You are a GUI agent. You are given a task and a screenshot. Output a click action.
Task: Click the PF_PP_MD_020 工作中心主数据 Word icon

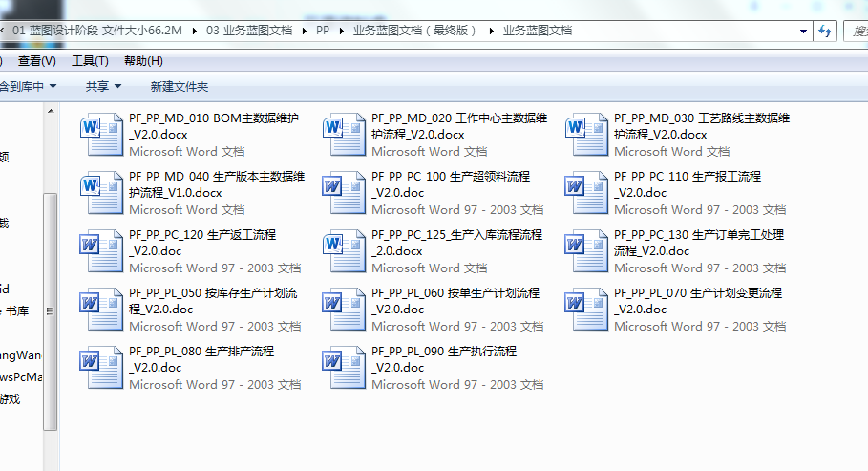click(x=344, y=135)
